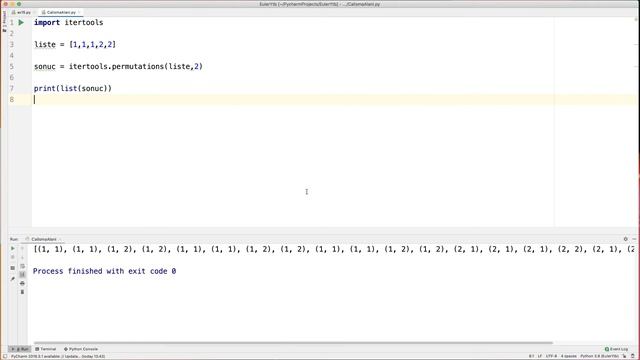Open Python interpreter selector in status bar
Image resolution: width=640 pixels, height=360 pixels.
[x=600, y=356]
